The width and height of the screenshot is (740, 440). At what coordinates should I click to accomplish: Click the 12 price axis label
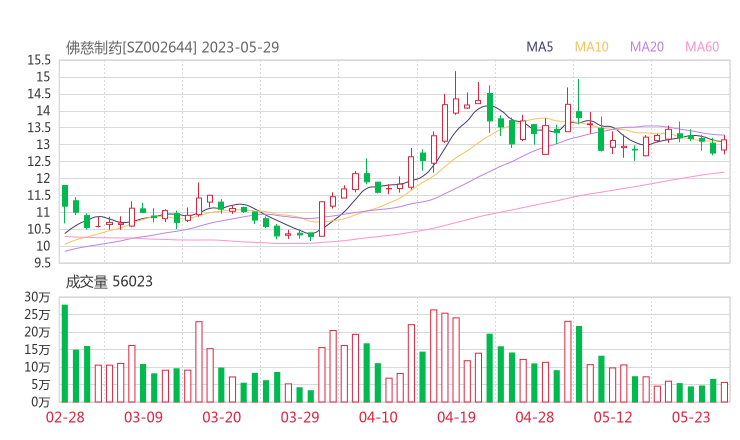click(43, 178)
